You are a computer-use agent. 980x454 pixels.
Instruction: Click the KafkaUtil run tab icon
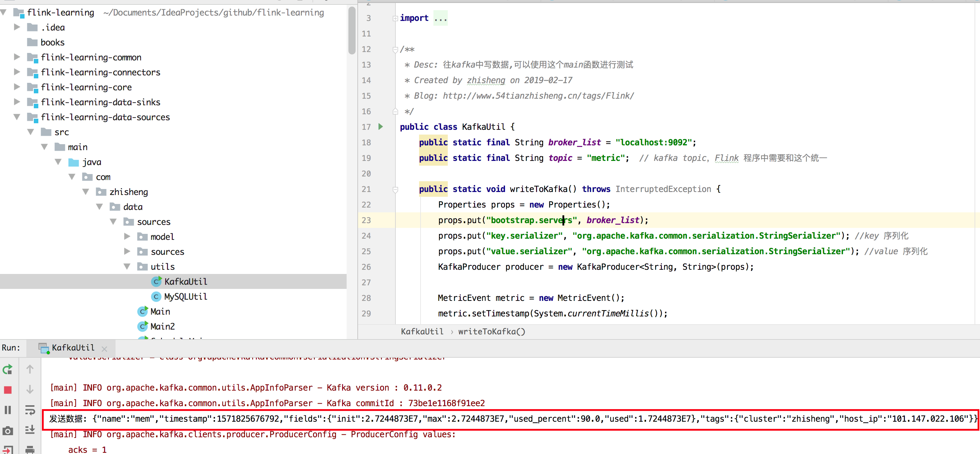[44, 348]
